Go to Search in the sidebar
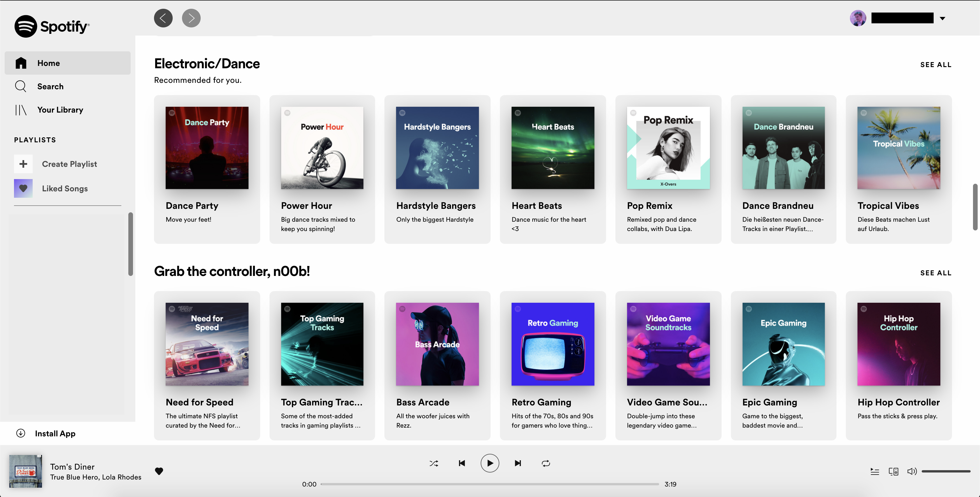This screenshot has height=497, width=980. point(50,86)
